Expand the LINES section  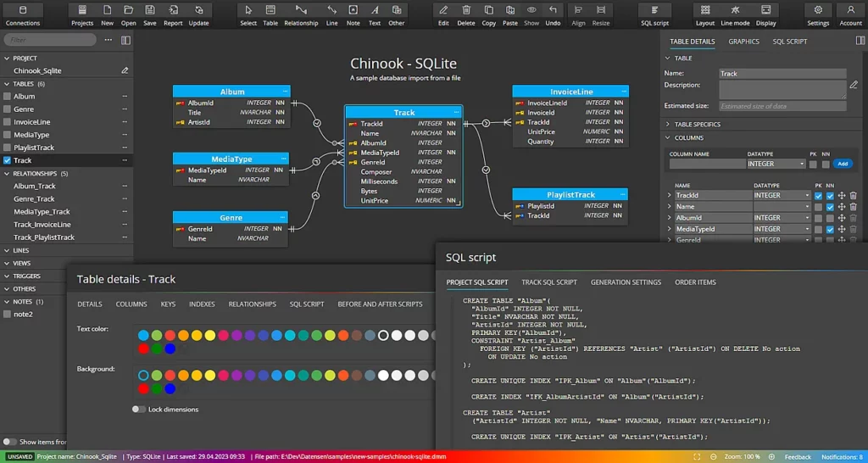click(7, 250)
